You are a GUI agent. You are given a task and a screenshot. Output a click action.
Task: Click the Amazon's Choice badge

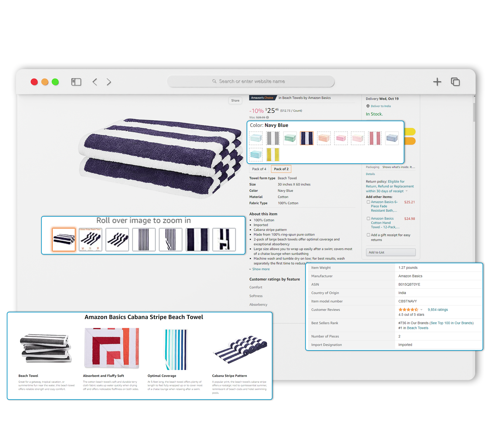pyautogui.click(x=263, y=98)
